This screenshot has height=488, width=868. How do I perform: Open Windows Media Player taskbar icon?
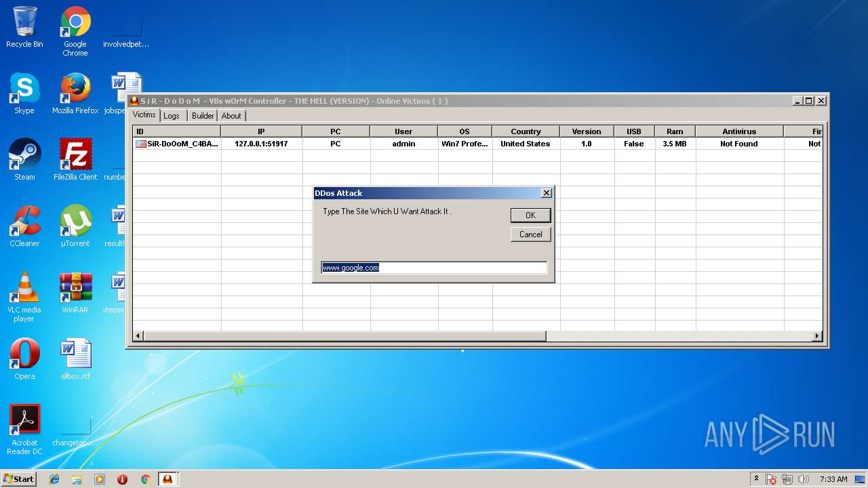(100, 479)
